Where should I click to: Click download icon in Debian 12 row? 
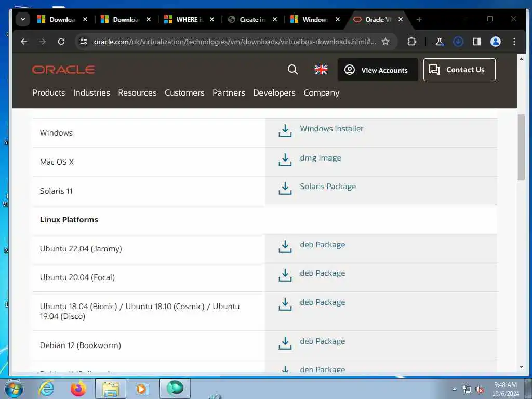(x=285, y=343)
